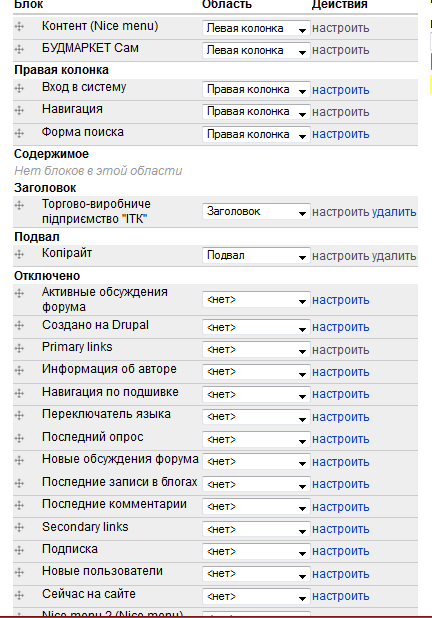Screen dimensions: 432x618
Task: Click drag handle next to Вход в систему
Action: coord(19,88)
